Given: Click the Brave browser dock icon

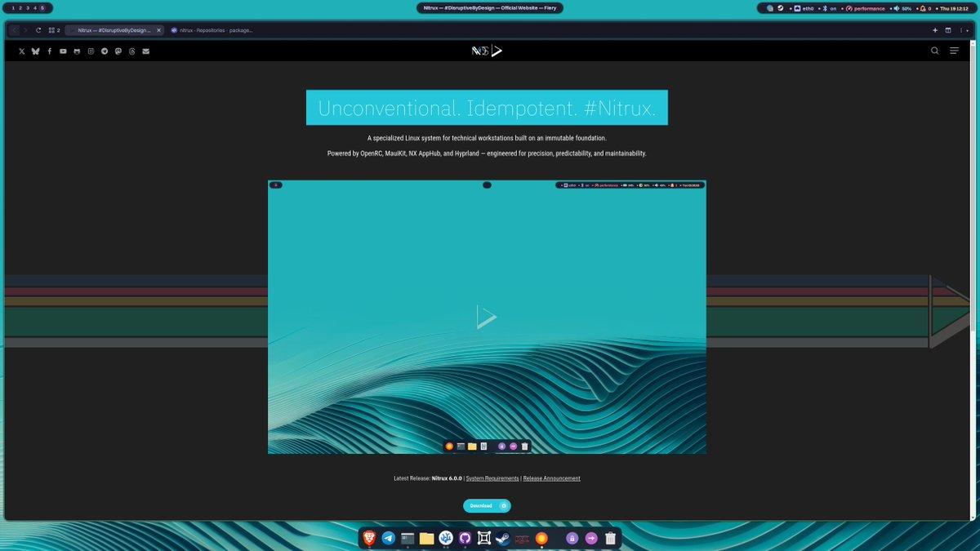Looking at the screenshot, I should pos(370,538).
